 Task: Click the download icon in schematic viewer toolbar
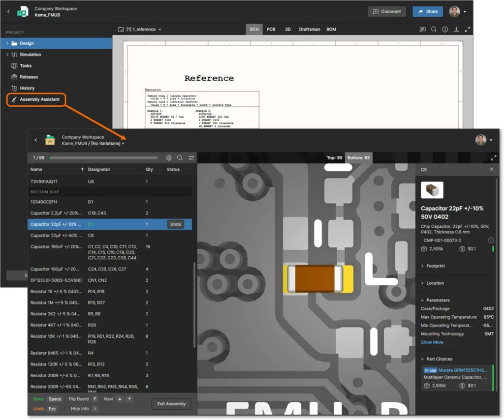point(456,29)
